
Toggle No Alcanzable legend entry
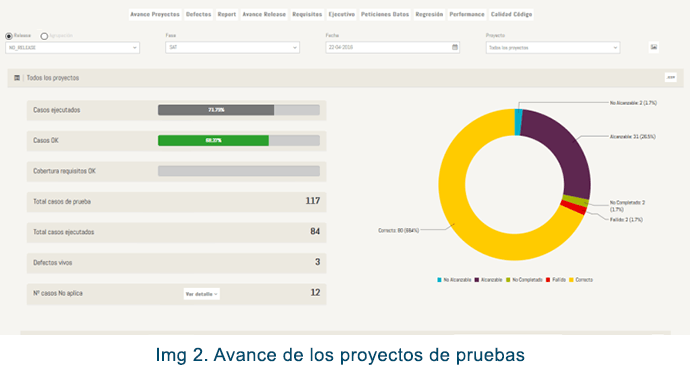coord(454,280)
